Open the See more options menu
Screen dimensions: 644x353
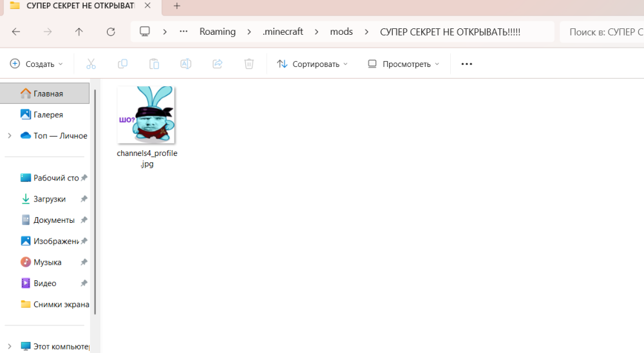(x=466, y=64)
